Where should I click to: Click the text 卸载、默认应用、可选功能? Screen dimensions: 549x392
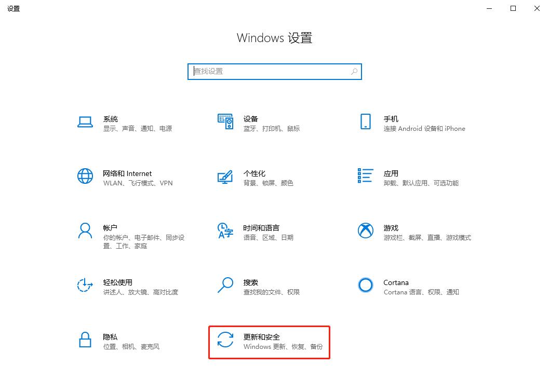tap(421, 183)
